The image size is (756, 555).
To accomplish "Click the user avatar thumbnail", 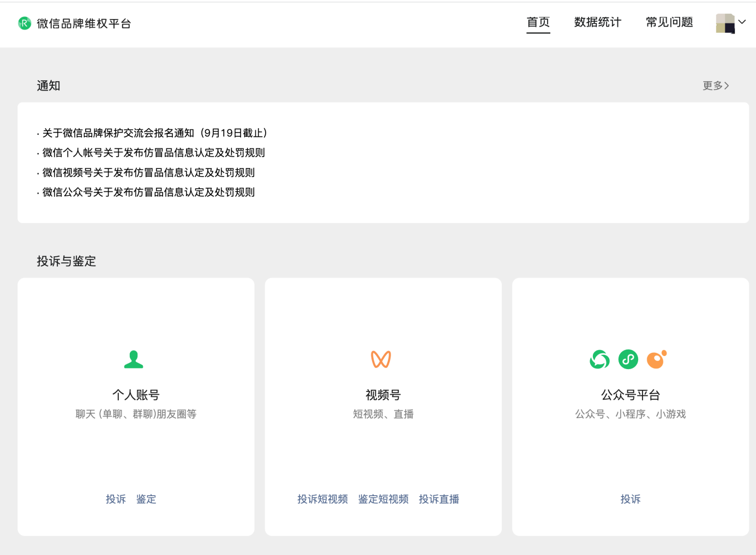I will coord(725,23).
